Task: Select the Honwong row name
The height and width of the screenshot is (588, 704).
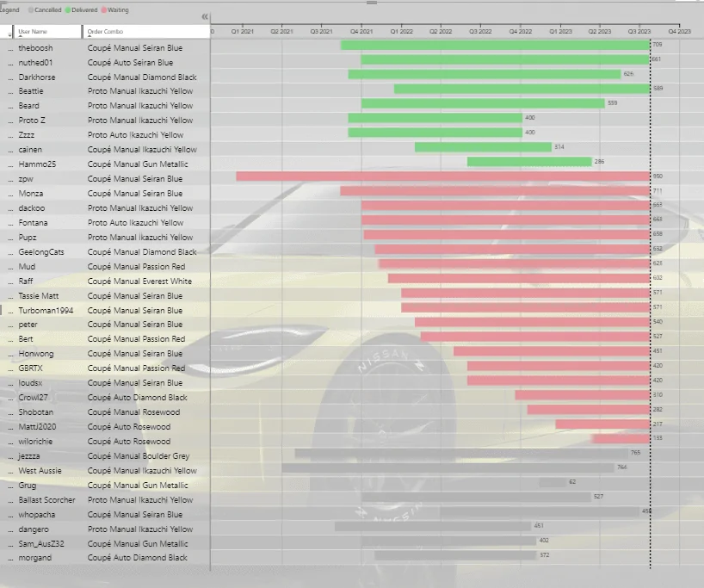Action: [x=36, y=354]
